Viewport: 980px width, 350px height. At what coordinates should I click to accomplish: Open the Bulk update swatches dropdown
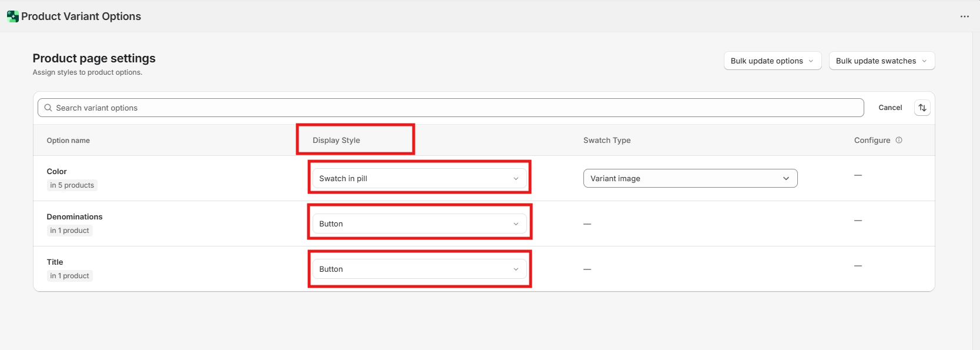[x=881, y=61]
